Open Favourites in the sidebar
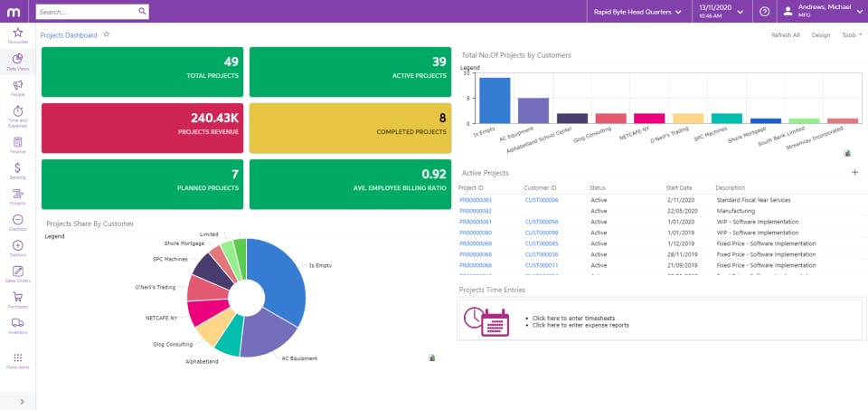868x410 pixels. (18, 35)
